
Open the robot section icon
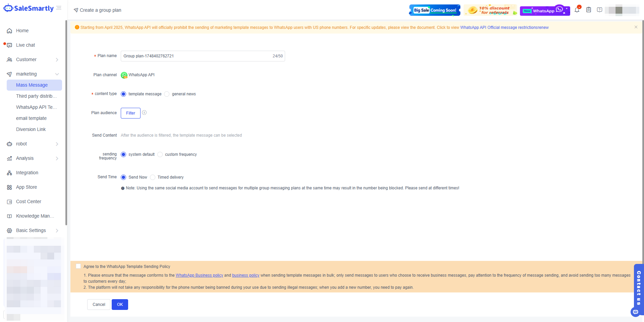pyautogui.click(x=9, y=144)
